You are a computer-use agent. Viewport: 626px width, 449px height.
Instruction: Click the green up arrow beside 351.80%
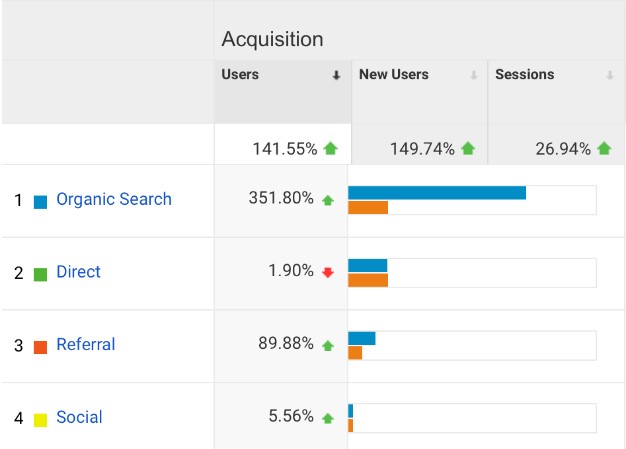tap(327, 200)
